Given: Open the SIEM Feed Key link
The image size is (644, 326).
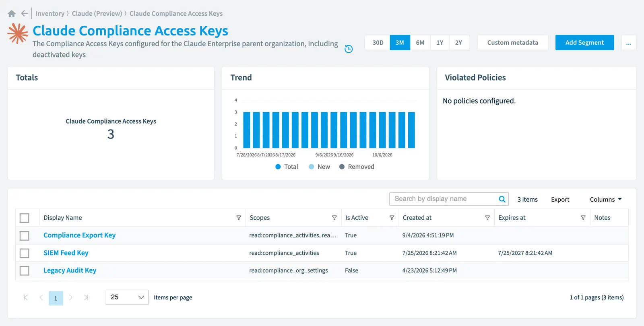Looking at the screenshot, I should (66, 253).
